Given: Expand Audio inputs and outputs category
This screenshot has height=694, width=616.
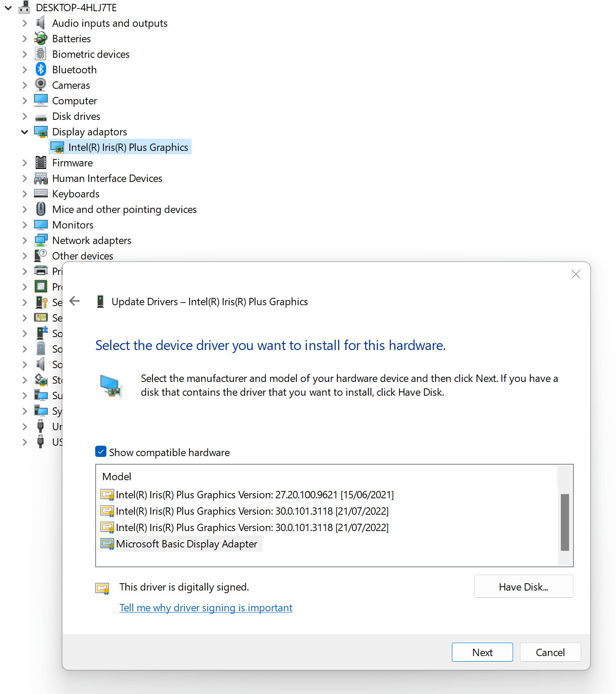Looking at the screenshot, I should pyautogui.click(x=25, y=23).
